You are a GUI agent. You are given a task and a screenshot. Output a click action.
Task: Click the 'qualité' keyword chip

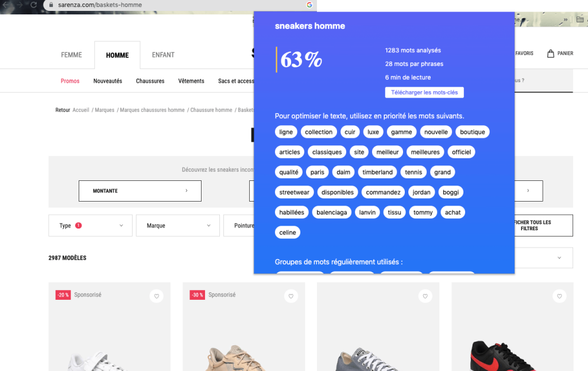(289, 172)
